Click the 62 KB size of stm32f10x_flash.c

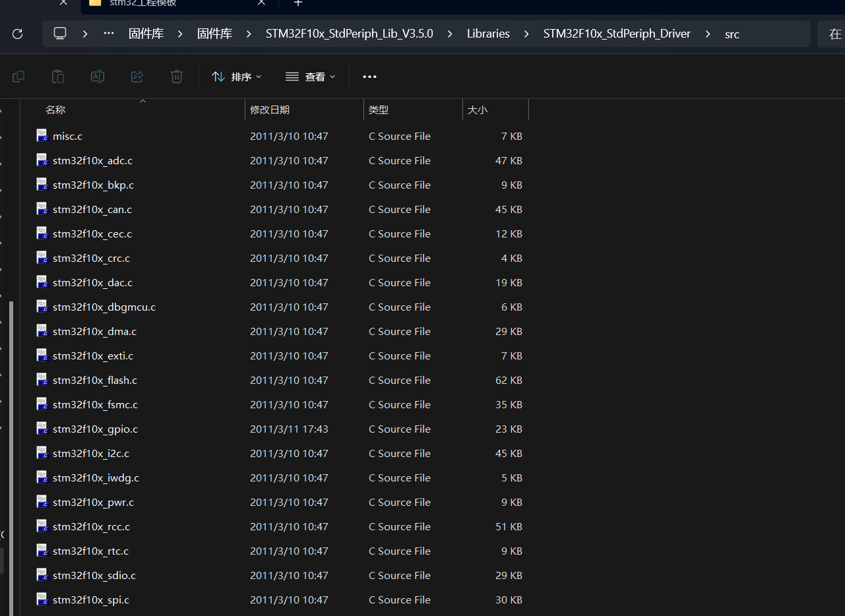[x=509, y=380]
